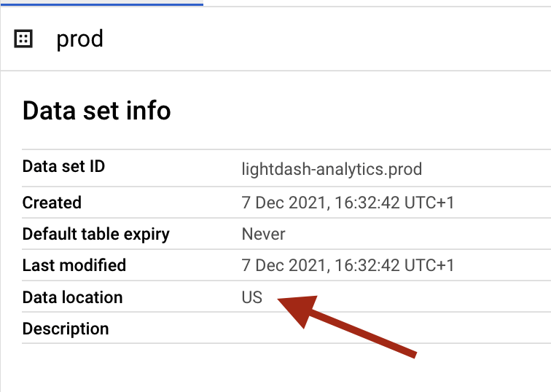Click the Data set ID label

pyautogui.click(x=63, y=166)
